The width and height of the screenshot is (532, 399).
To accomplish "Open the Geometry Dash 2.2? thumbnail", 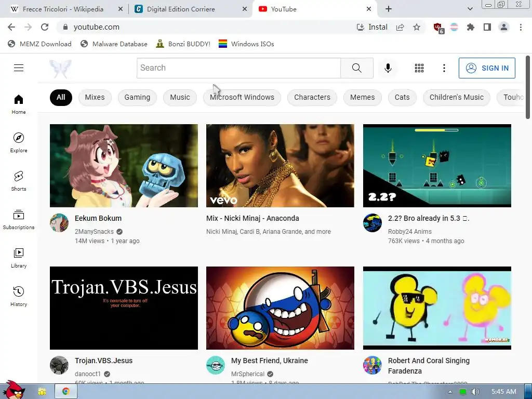I will coord(437,166).
